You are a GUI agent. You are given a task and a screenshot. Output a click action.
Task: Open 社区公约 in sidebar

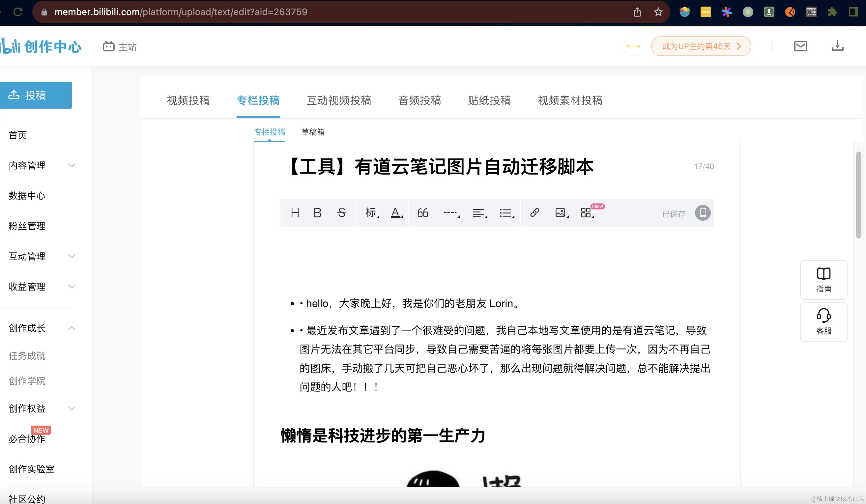[27, 498]
